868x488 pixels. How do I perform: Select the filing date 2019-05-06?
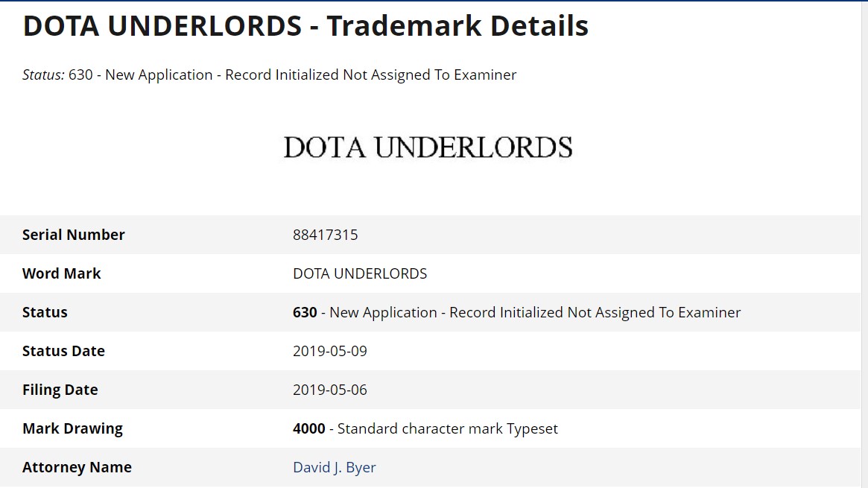[330, 390]
